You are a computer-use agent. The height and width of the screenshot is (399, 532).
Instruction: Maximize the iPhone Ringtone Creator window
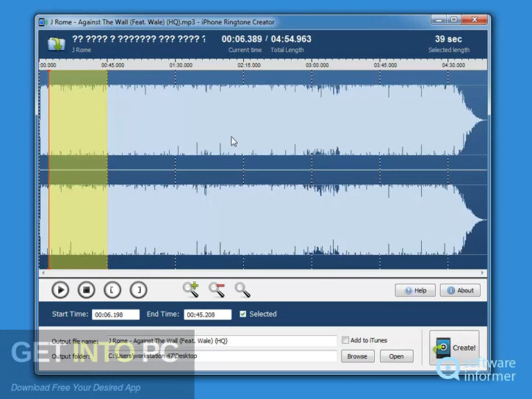tap(453, 20)
